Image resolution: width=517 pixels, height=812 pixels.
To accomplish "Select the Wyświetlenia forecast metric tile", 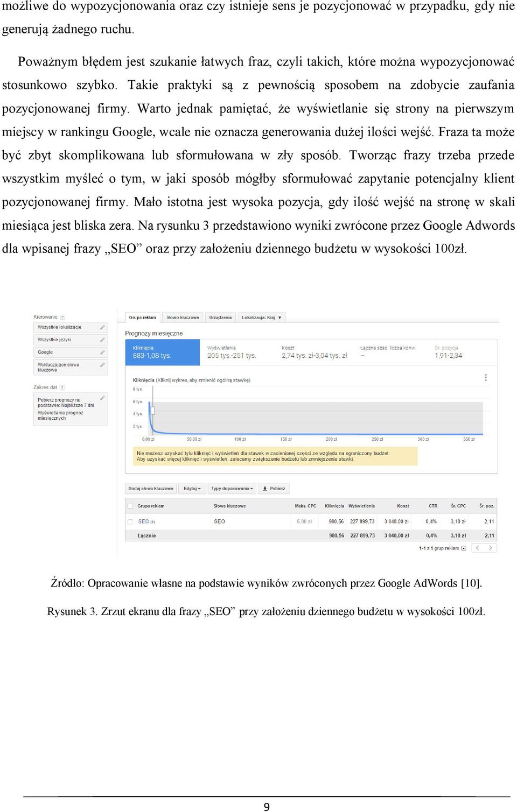I will pyautogui.click(x=236, y=352).
